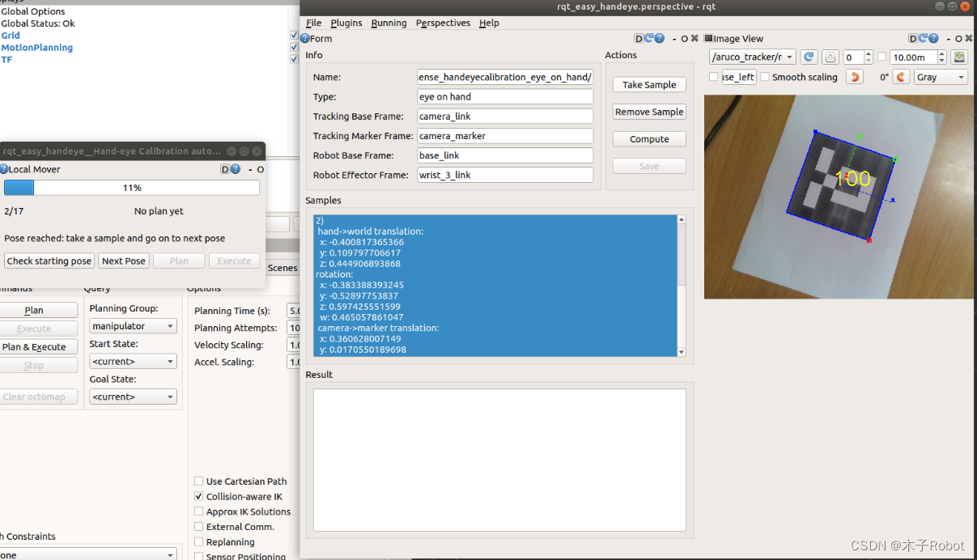
Task: Save the image using the save icon
Action: (x=959, y=57)
